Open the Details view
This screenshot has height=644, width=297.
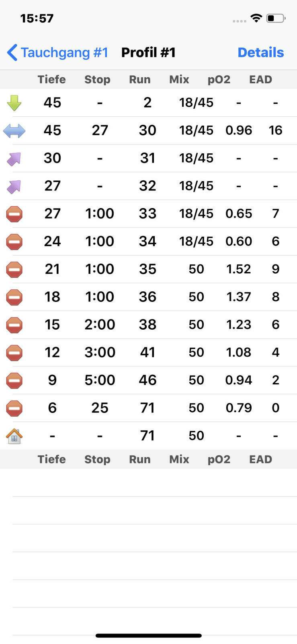(260, 52)
